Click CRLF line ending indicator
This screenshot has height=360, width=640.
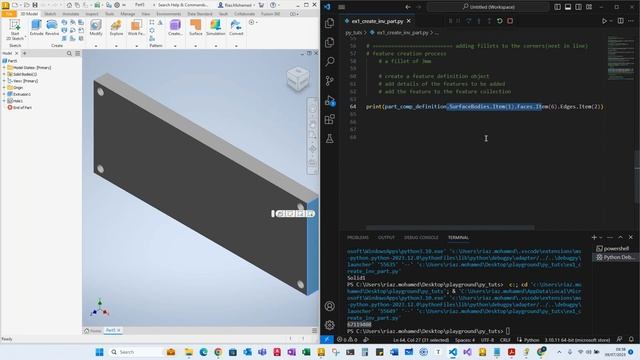(x=505, y=340)
